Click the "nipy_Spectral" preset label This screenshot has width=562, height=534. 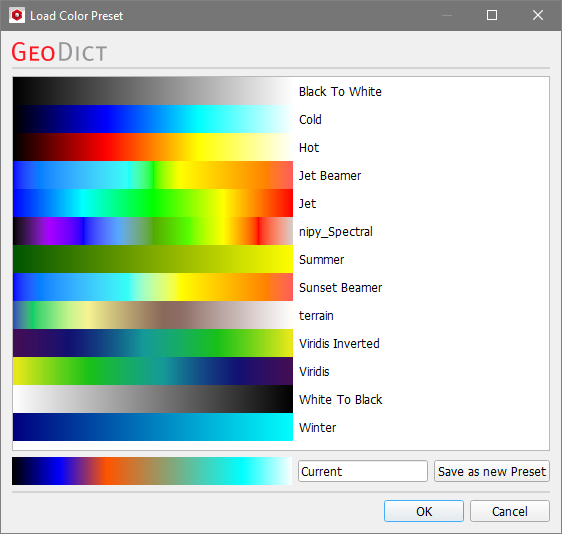click(x=336, y=232)
